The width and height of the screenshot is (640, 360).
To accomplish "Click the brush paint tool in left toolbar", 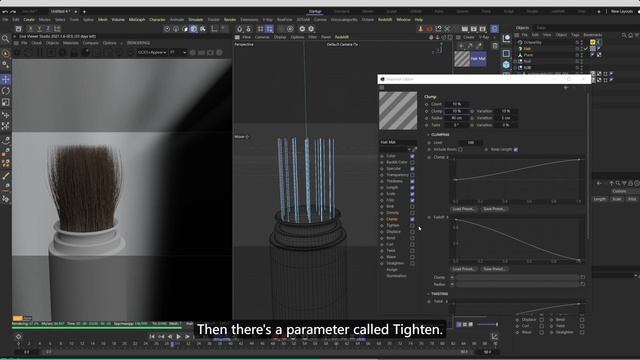I will pos(6,176).
